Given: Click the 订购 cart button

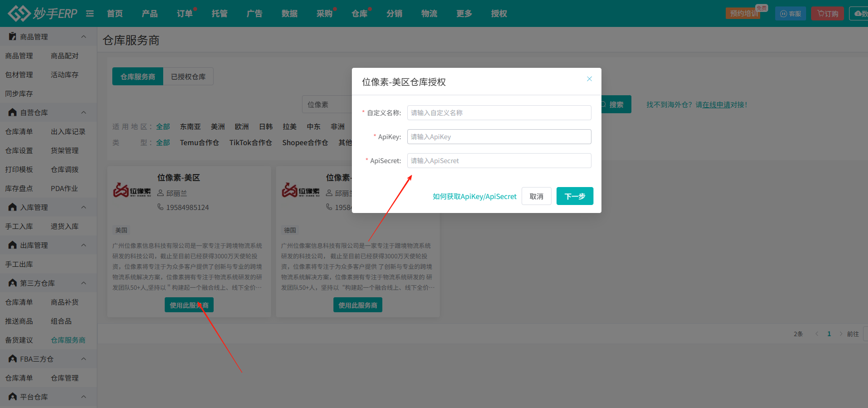Looking at the screenshot, I should tap(828, 13).
